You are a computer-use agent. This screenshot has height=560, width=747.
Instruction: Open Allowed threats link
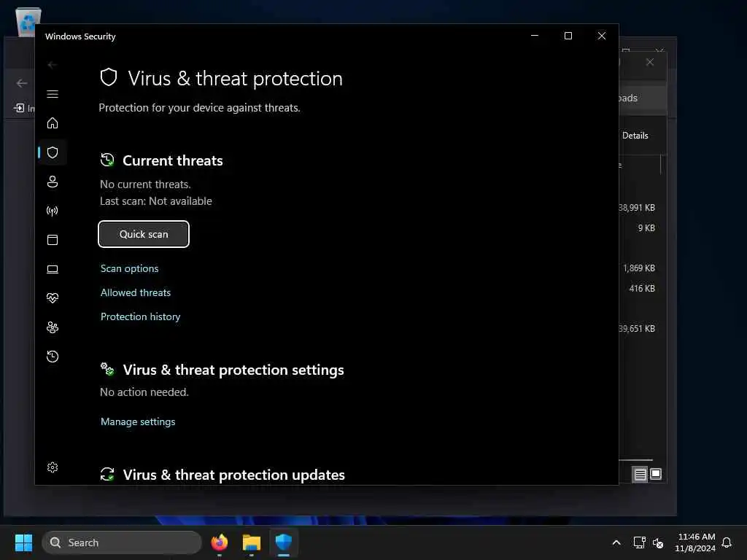point(135,292)
